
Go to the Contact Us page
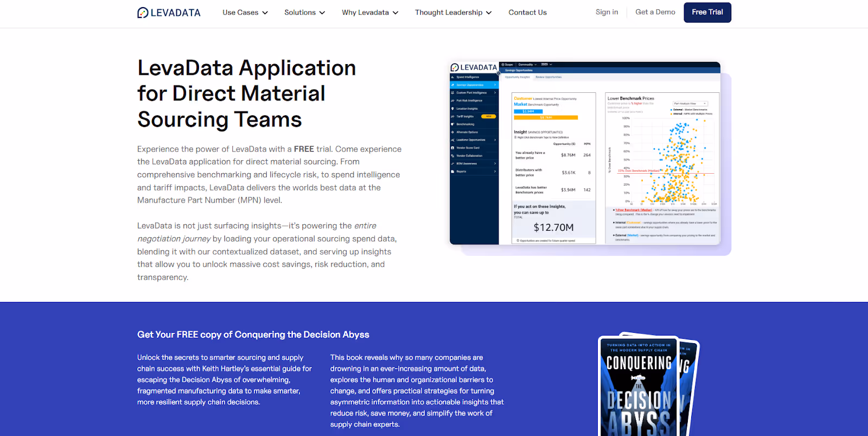click(527, 12)
